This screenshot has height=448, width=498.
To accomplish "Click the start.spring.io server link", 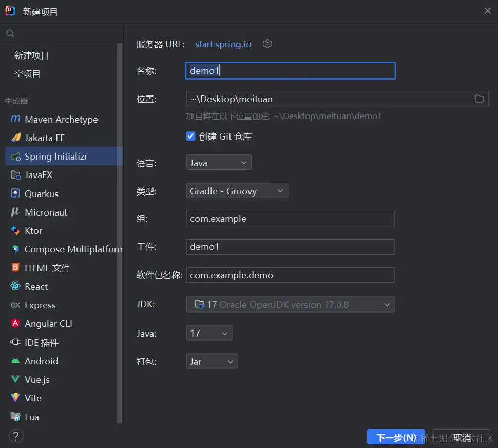I will click(x=223, y=44).
